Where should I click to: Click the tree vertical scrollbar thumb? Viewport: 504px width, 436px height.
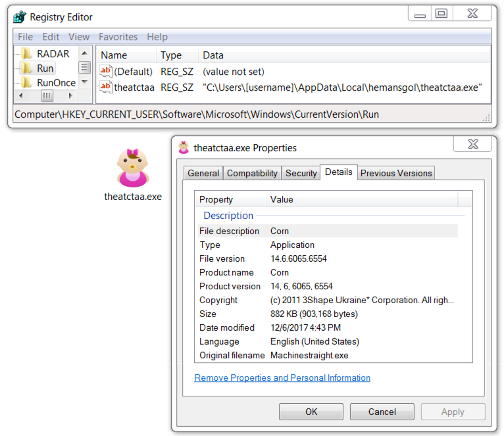84,68
